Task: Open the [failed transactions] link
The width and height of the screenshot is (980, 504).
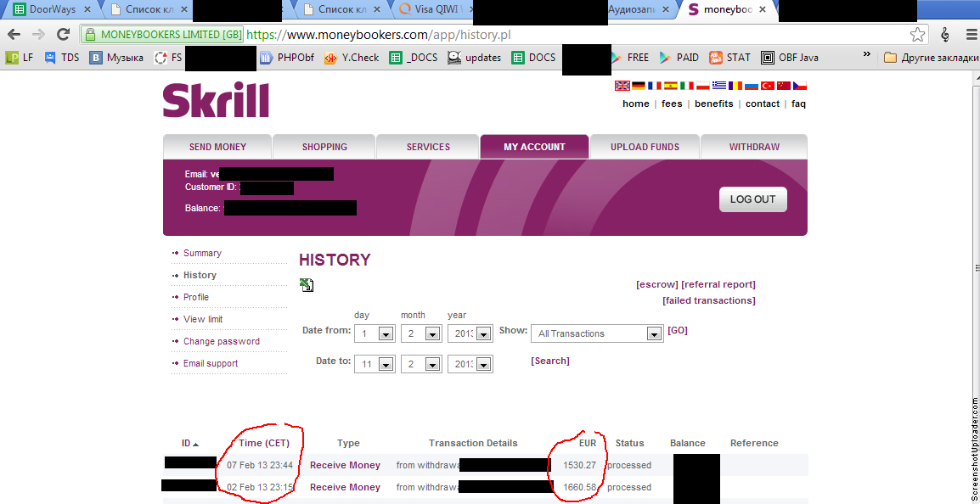Action: 709,300
